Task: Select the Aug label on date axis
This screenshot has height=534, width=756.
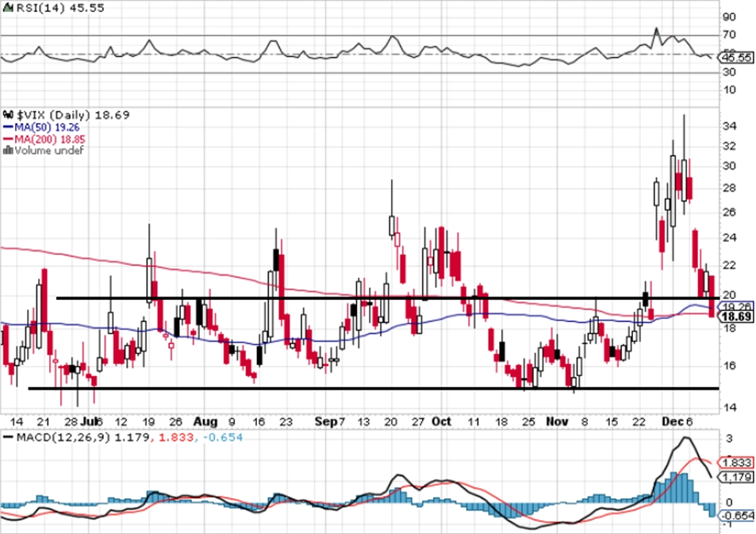Action: click(205, 421)
